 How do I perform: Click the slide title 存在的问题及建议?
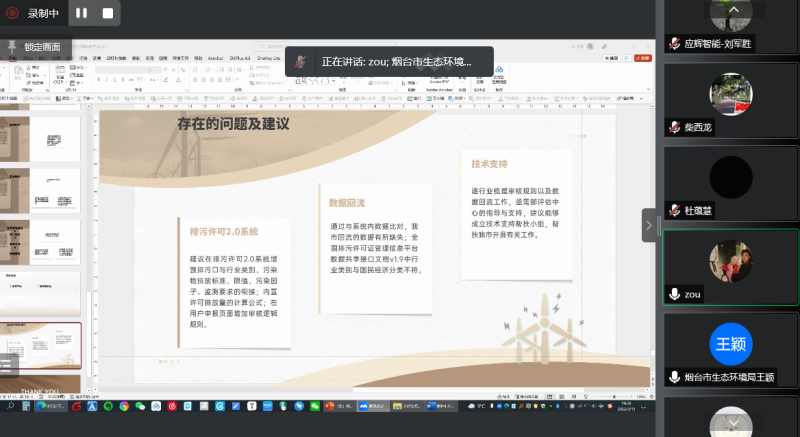233,124
